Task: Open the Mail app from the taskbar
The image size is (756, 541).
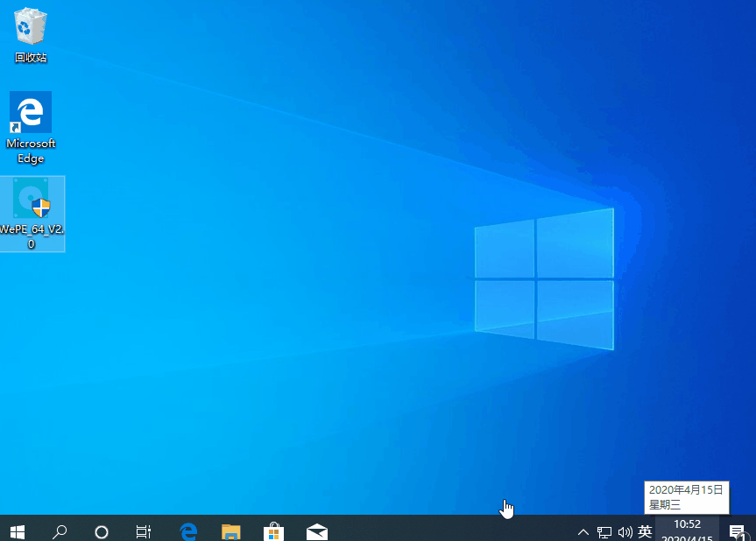Action: 316,531
